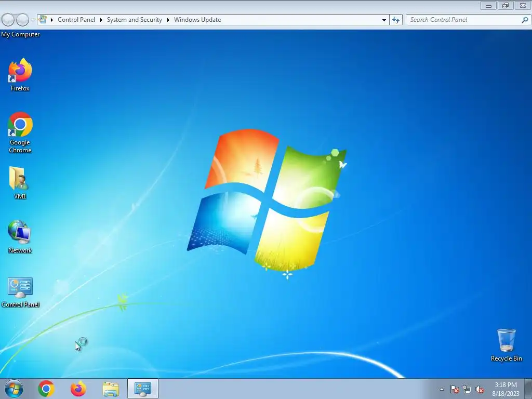The height and width of the screenshot is (399, 532).
Task: Open the Google Chrome desktop shortcut
Action: (20, 132)
